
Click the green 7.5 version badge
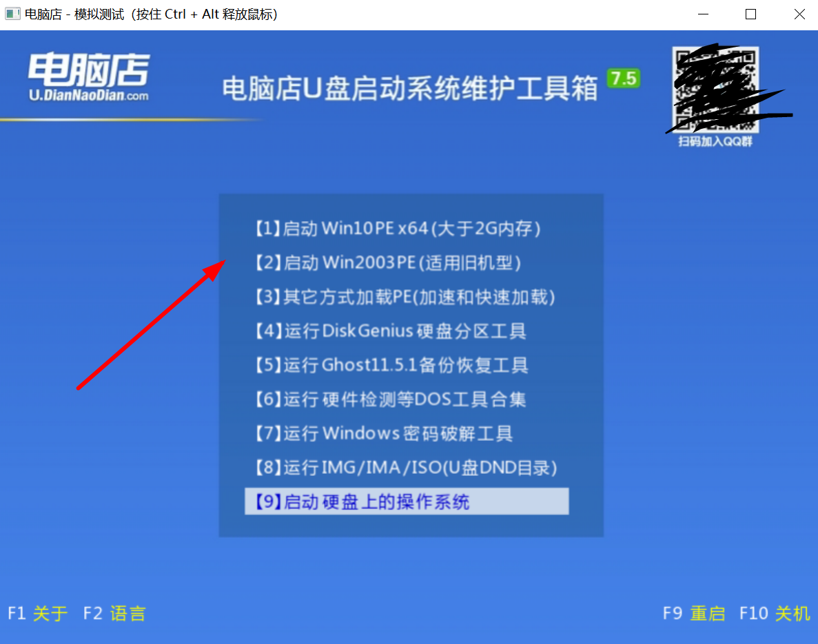point(624,79)
